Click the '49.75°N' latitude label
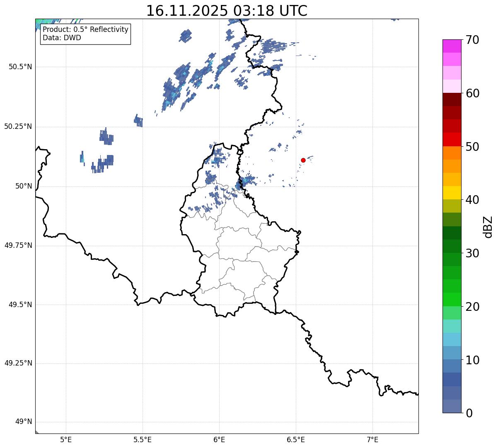 coord(18,245)
